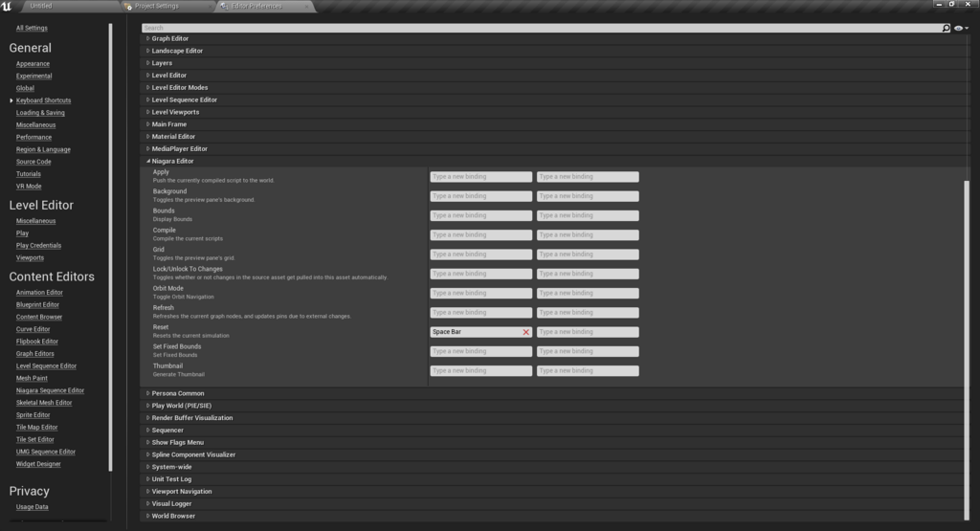Open the view options eye dropdown
Image resolution: width=980 pixels, height=531 pixels.
click(961, 28)
